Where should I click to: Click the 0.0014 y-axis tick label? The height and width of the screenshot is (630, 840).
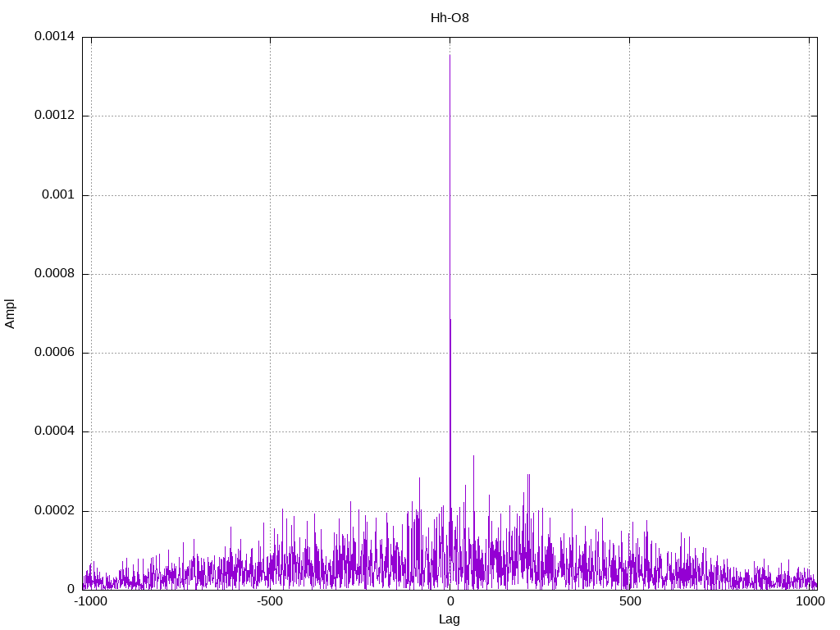(54, 37)
